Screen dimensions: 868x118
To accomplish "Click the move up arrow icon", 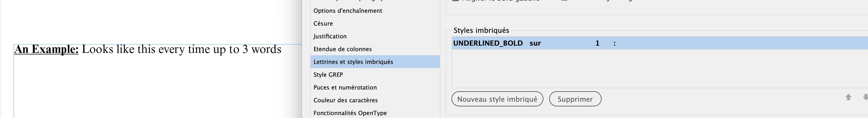I will click(849, 97).
